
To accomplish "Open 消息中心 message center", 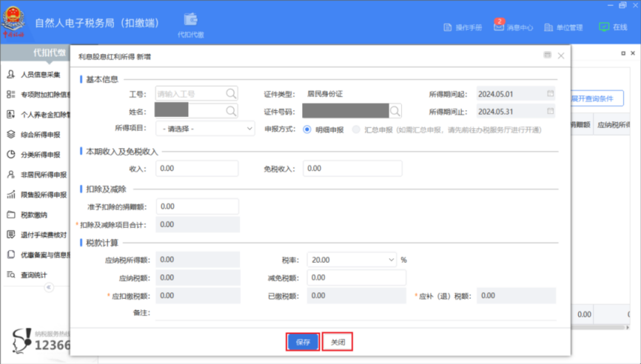I will (x=514, y=27).
